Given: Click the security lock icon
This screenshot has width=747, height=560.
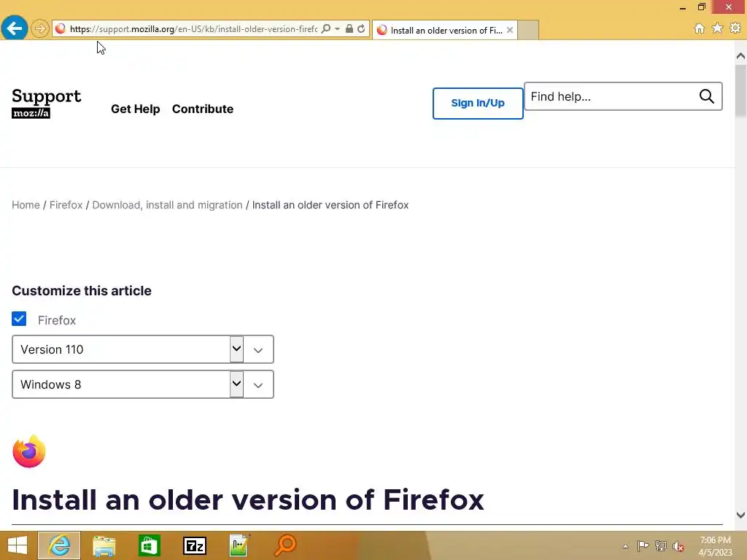Looking at the screenshot, I should point(349,29).
